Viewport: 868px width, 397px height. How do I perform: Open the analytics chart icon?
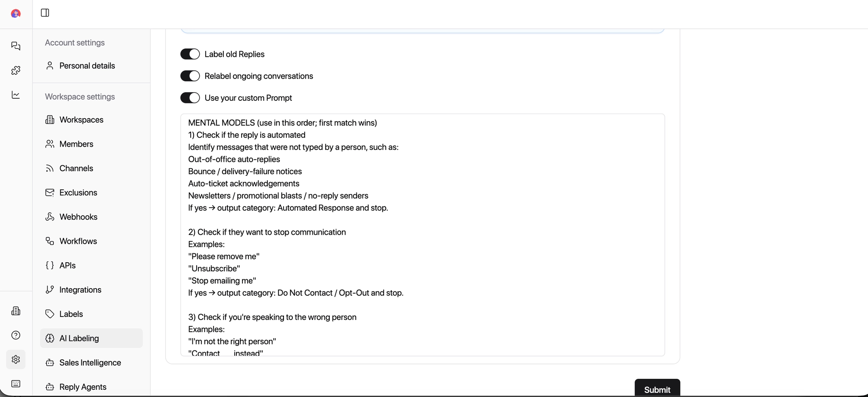(x=16, y=95)
